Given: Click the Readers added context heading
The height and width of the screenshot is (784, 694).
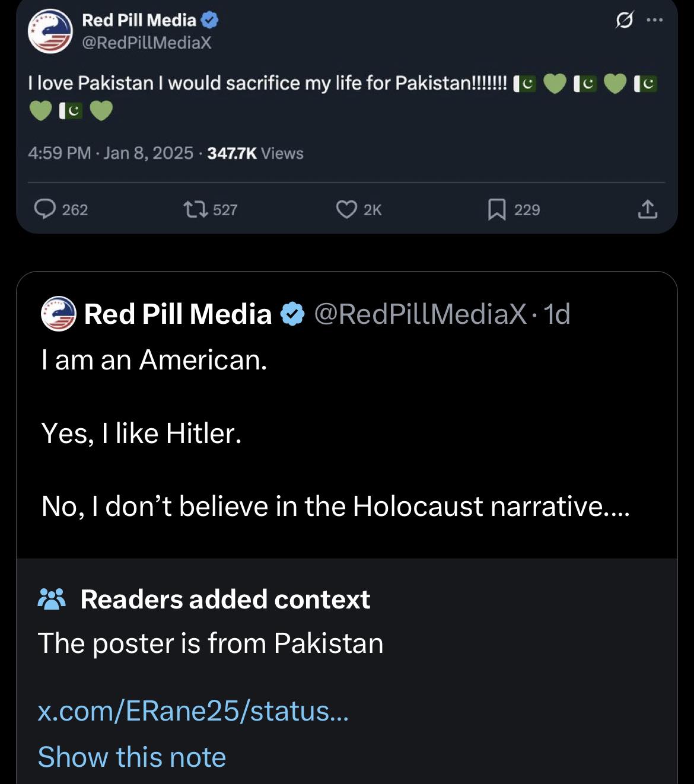Looking at the screenshot, I should [x=225, y=600].
